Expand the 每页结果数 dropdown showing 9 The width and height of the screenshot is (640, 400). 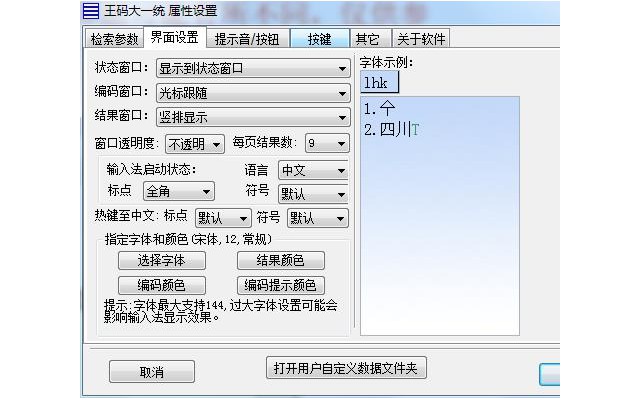tap(327, 143)
